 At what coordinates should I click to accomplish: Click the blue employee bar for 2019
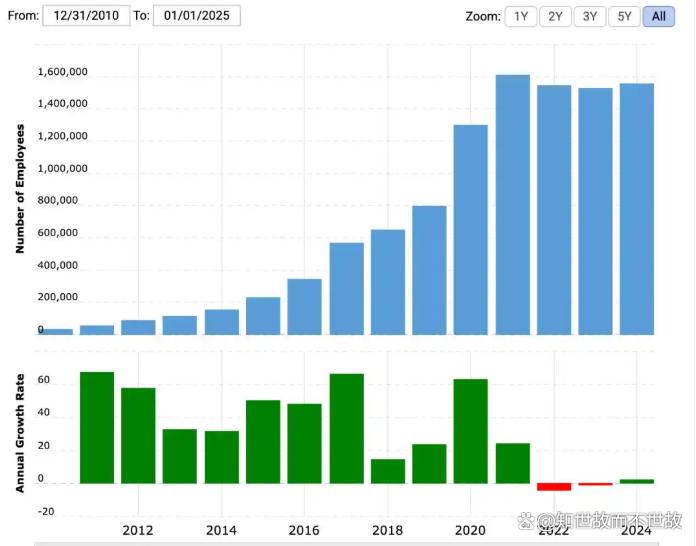(x=429, y=270)
